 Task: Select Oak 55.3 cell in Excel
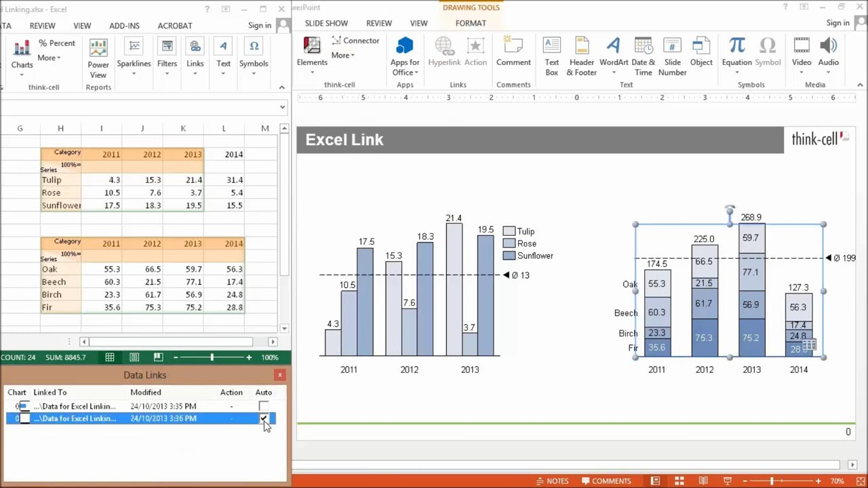[x=102, y=269]
